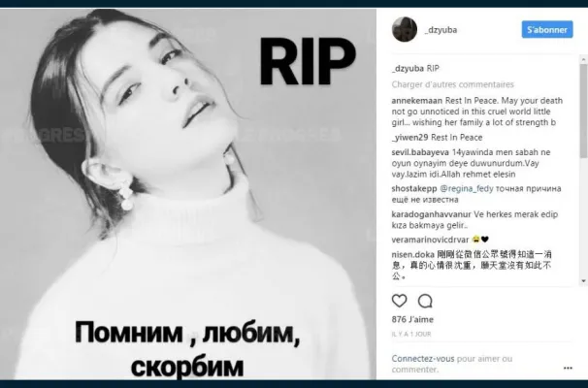Open the comment bubble icon
The image size is (588, 388).
tap(425, 301)
